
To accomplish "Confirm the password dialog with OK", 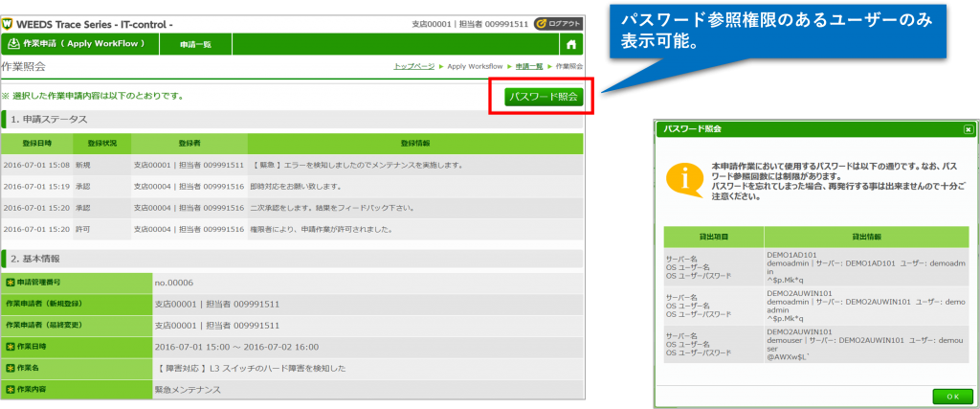I will click(x=951, y=396).
